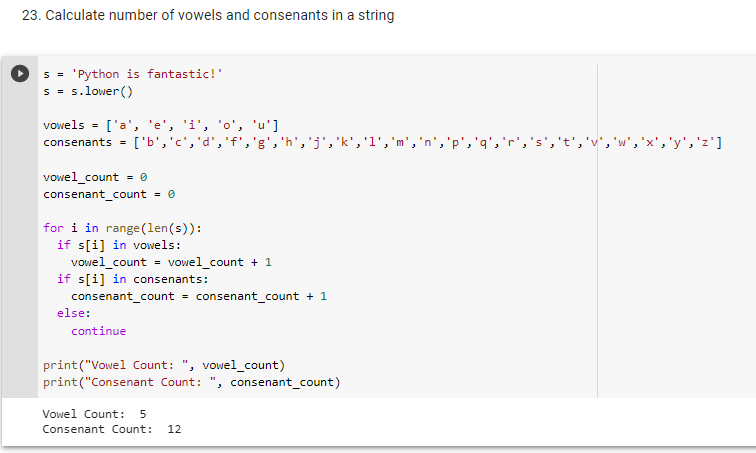This screenshot has width=756, height=453.
Task: Click the consenant_count + 1 increment line
Action: [x=199, y=296]
